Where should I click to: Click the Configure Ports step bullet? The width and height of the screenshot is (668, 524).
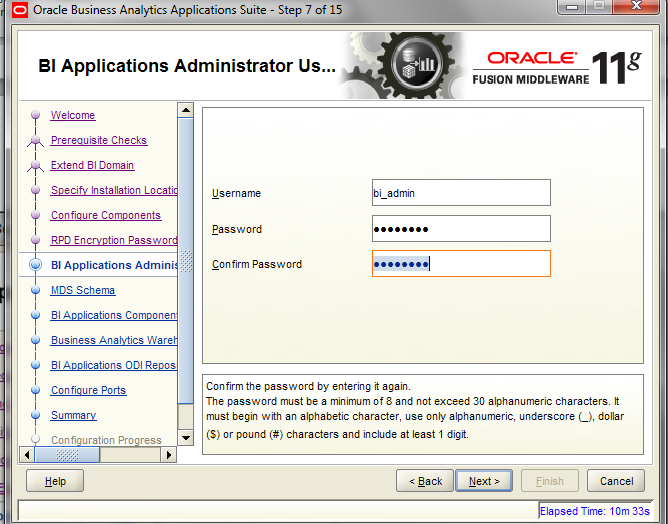(36, 390)
